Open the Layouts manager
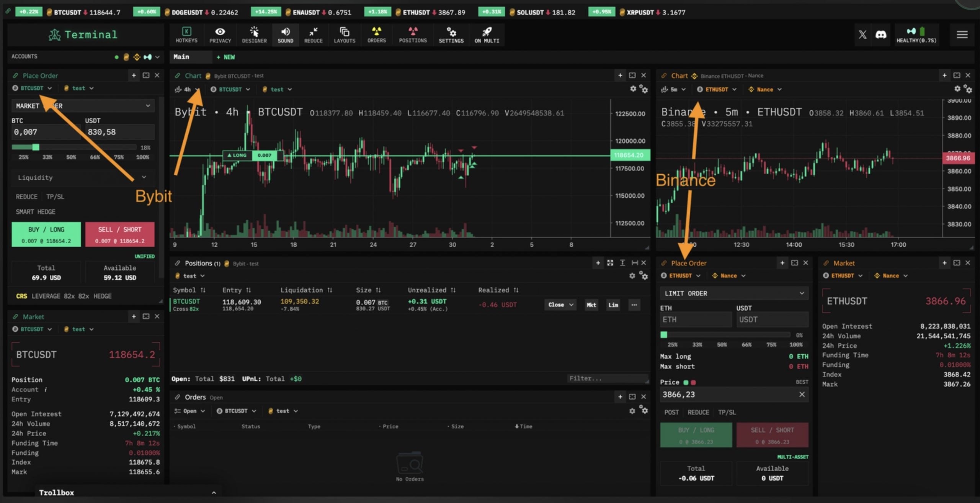 344,35
